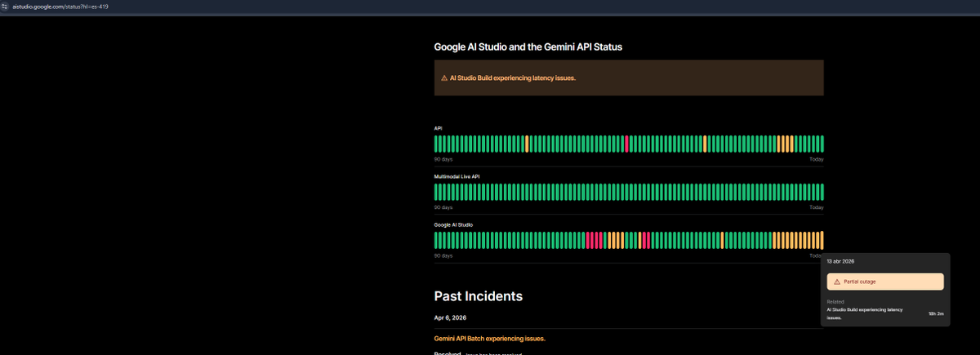The image size is (980, 355).
Task: Open the site information icon beside the URL
Action: [6, 6]
